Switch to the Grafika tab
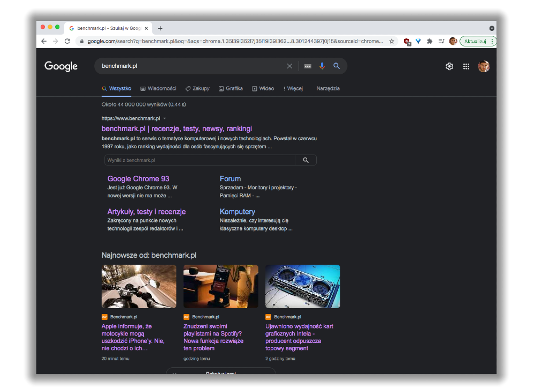 [x=231, y=89]
